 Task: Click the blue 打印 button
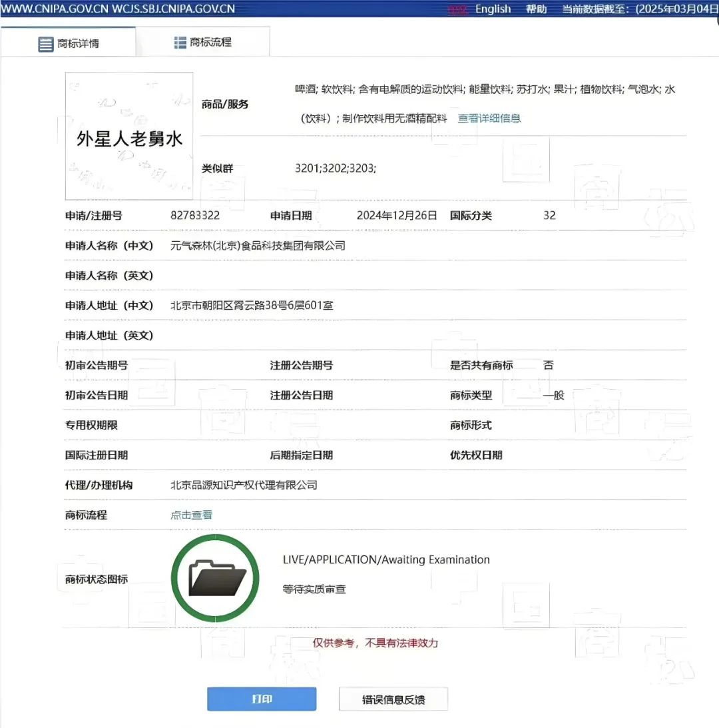[262, 699]
